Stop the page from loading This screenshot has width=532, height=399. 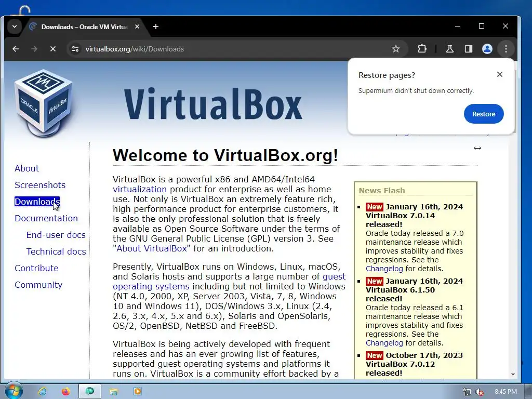[53, 49]
